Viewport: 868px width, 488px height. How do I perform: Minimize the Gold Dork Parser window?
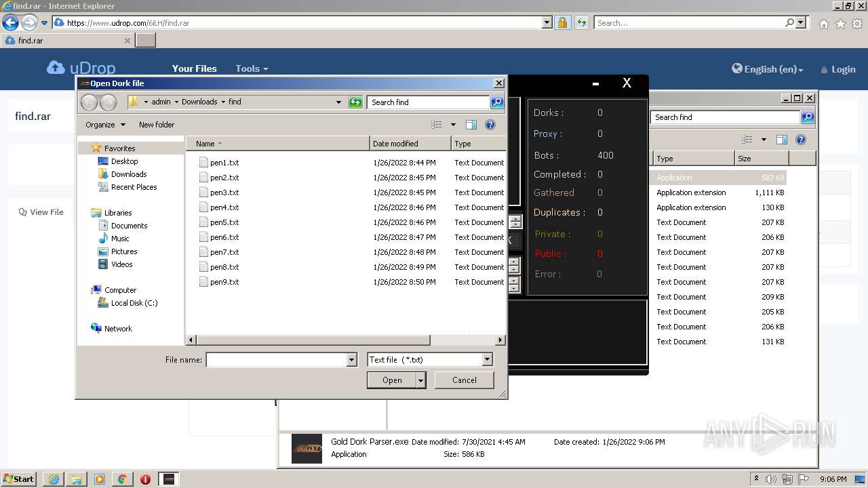595,83
